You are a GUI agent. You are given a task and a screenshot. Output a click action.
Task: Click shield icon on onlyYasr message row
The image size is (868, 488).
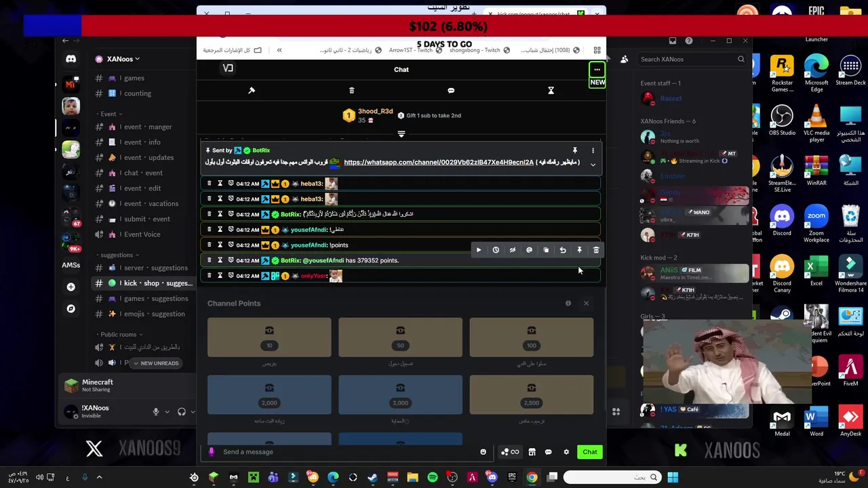pos(231,276)
